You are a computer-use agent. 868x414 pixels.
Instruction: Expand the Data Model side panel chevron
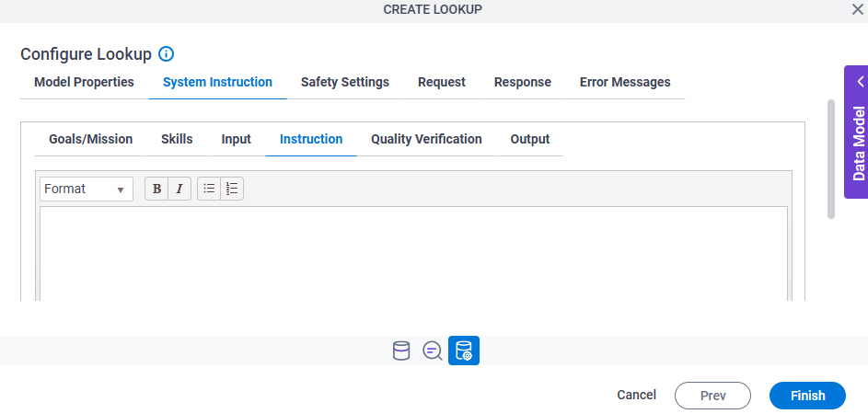point(860,82)
